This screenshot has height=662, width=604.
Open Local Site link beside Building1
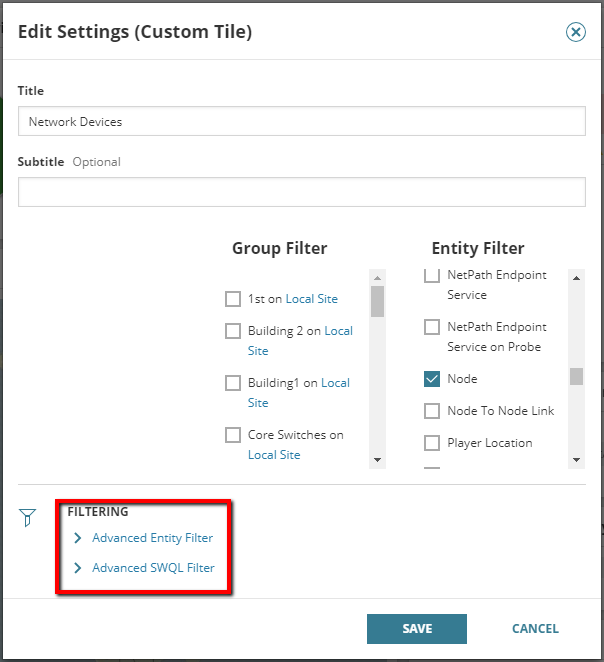point(335,383)
